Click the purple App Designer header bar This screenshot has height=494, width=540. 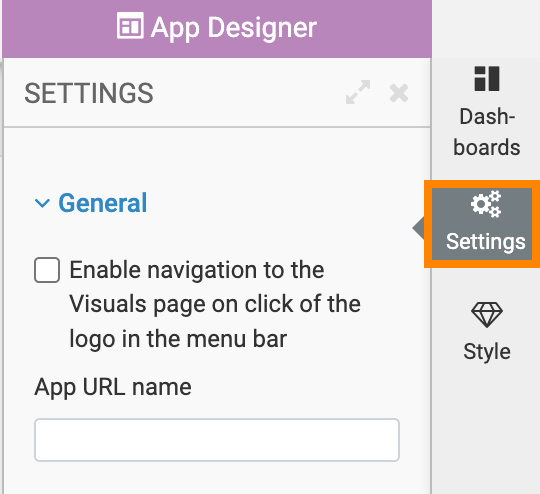[x=217, y=29]
